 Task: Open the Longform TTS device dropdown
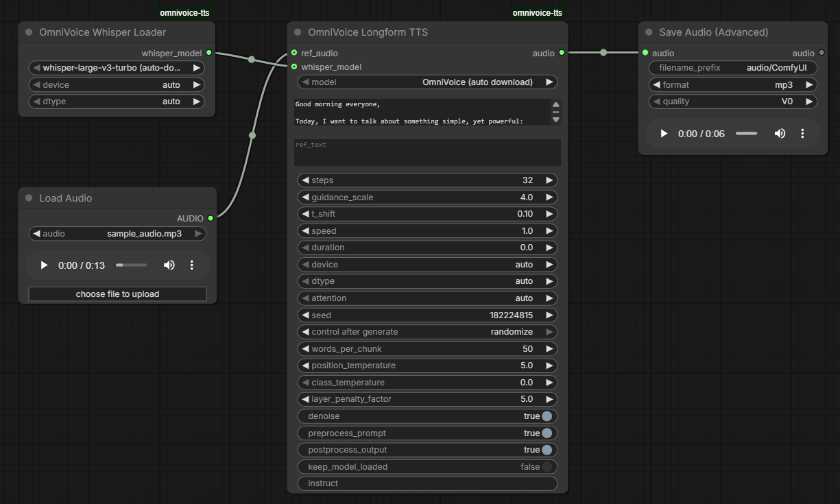tap(427, 265)
